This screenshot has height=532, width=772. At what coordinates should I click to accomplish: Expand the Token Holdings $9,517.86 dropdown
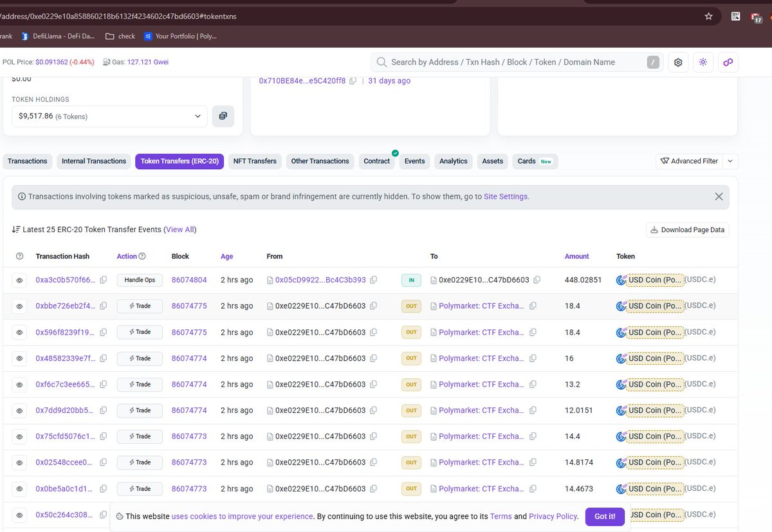[x=109, y=116]
